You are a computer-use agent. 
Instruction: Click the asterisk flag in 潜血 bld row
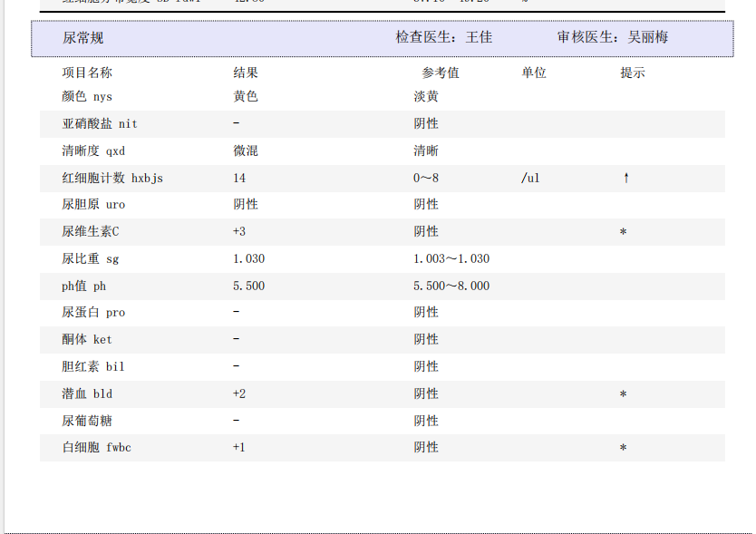click(623, 395)
